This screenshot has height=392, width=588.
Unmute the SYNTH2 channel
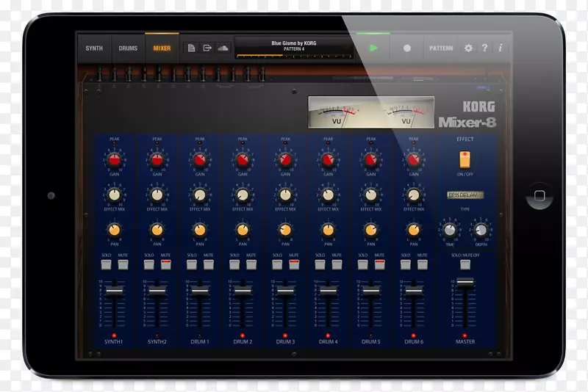[x=166, y=265]
